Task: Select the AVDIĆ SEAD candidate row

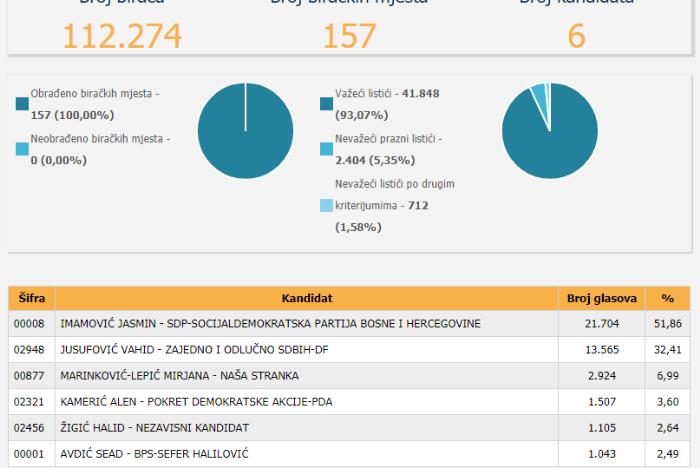Action: coord(349,454)
